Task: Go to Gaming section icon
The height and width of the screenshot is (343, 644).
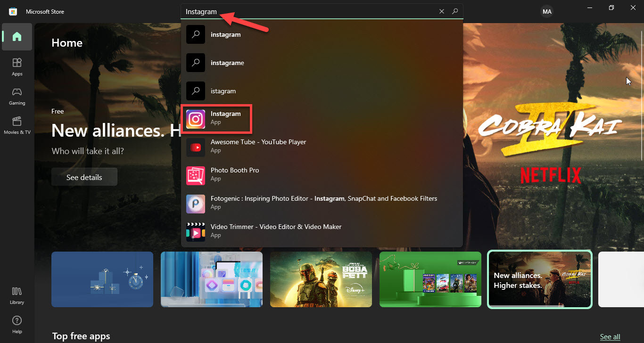Action: point(17,96)
